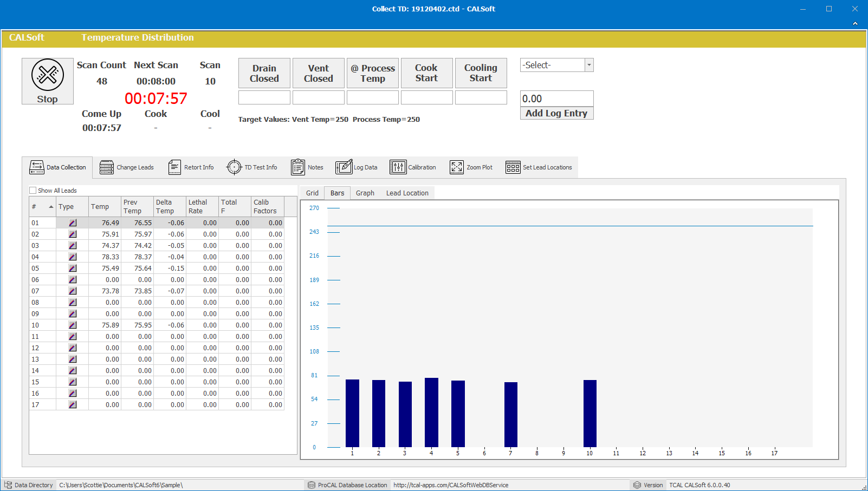
Task: Click the lead type icon in row 15
Action: [73, 382]
